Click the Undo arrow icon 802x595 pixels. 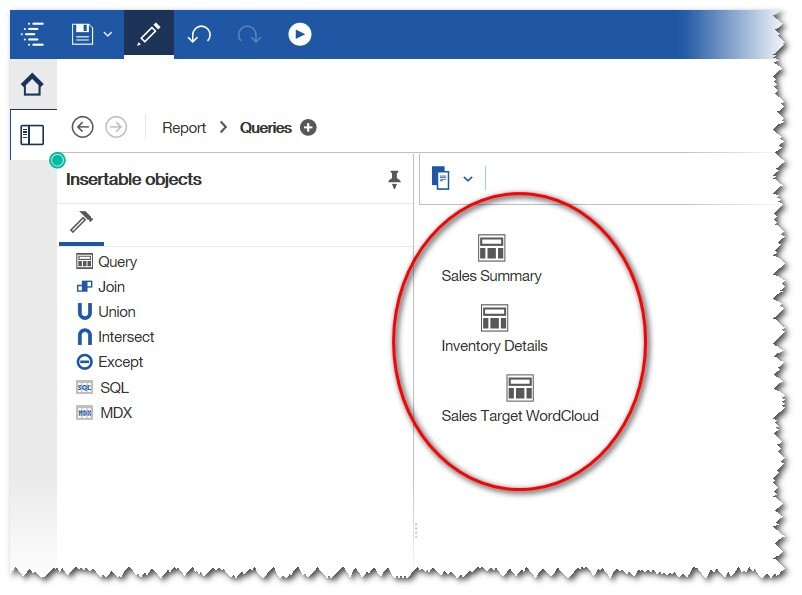(x=199, y=35)
